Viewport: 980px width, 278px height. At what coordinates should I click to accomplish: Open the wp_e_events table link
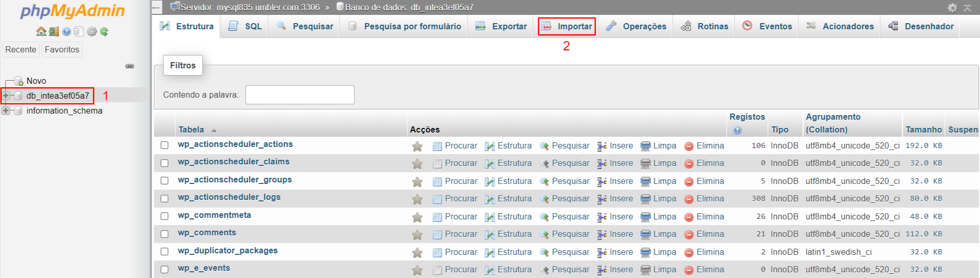(204, 268)
